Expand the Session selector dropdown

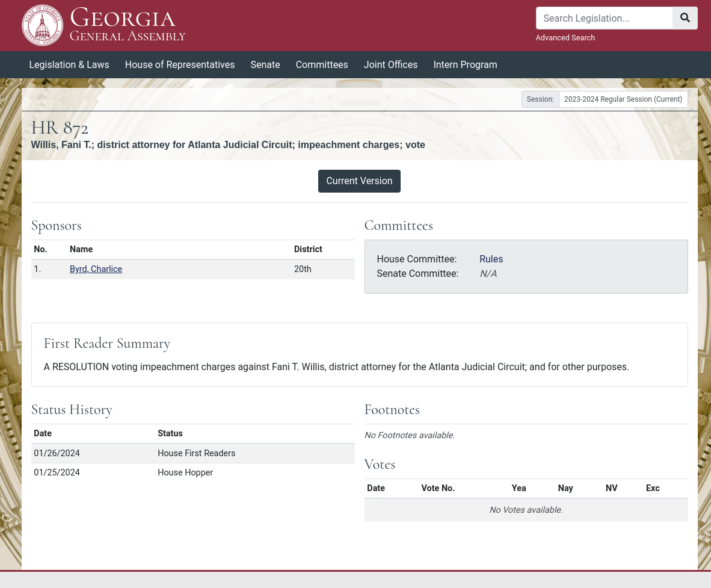[x=623, y=99]
